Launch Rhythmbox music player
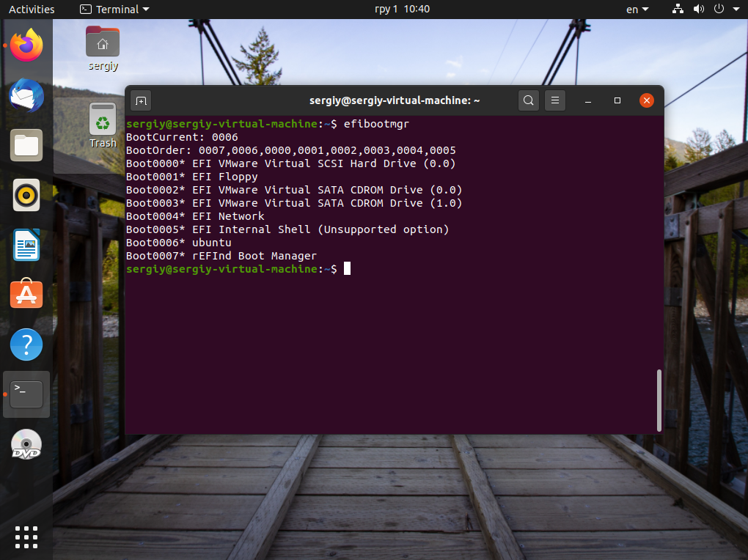Image resolution: width=748 pixels, height=560 pixels. 26,195
